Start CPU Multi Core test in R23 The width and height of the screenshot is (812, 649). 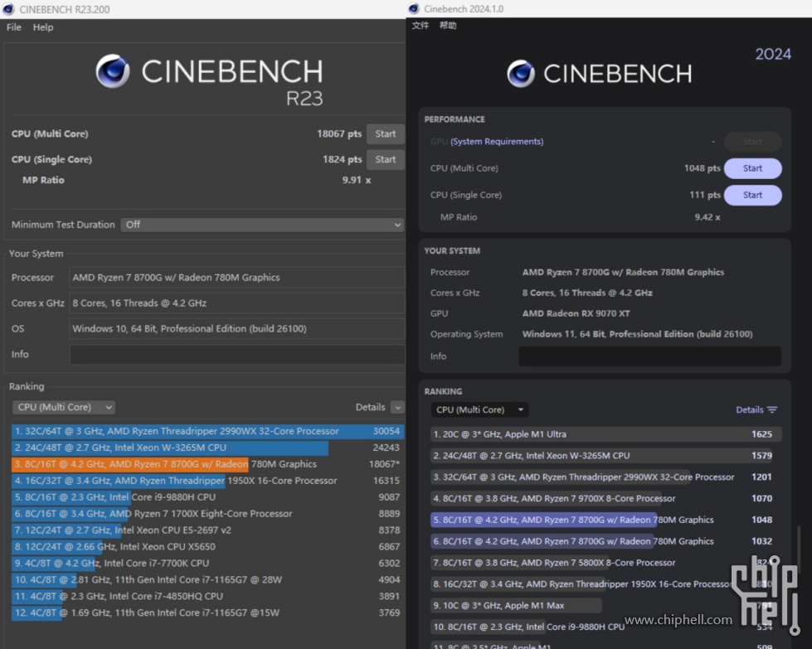(386, 134)
